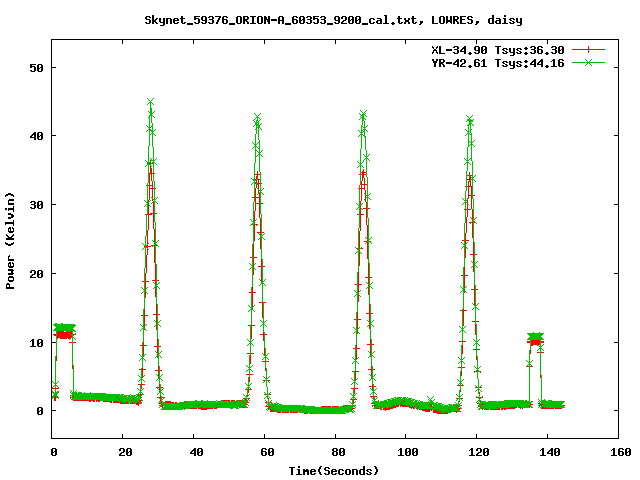Click the y-axis tick label 40
This screenshot has height=480, width=640.
pos(36,136)
